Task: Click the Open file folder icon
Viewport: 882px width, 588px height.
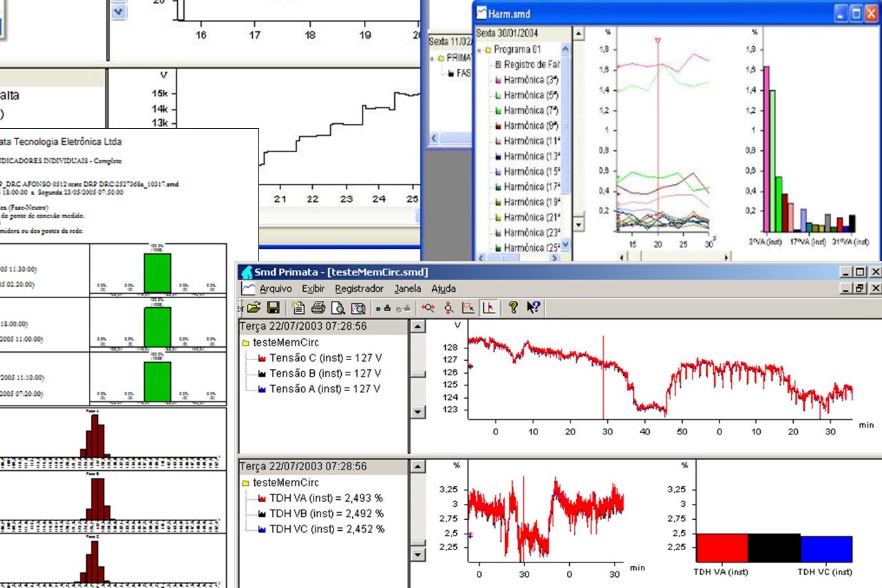Action: [x=254, y=308]
